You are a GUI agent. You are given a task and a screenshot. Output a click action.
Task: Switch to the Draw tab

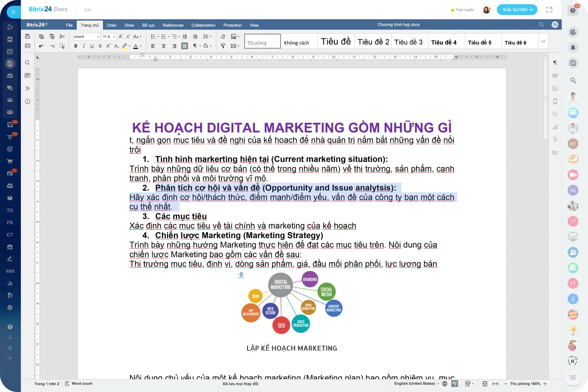(129, 25)
